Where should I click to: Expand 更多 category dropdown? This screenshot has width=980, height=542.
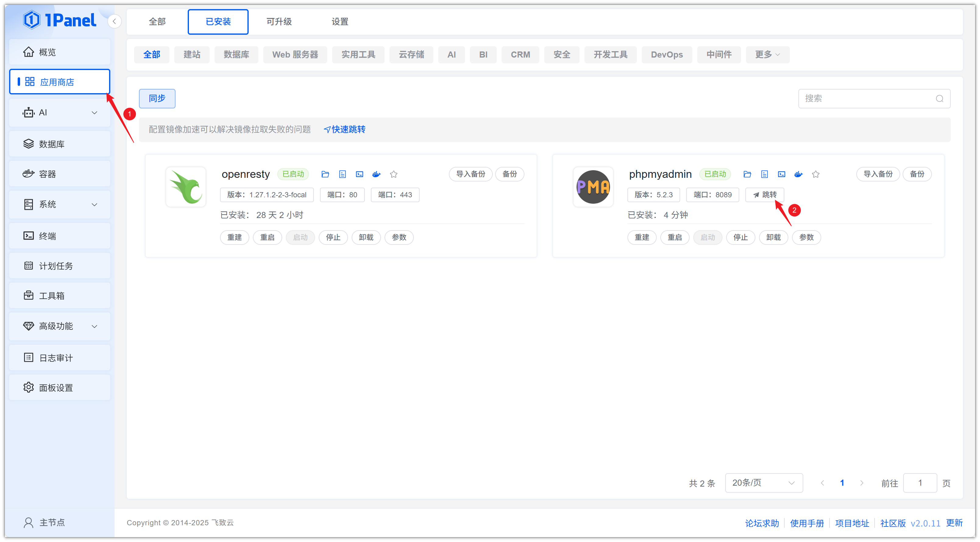(x=767, y=55)
